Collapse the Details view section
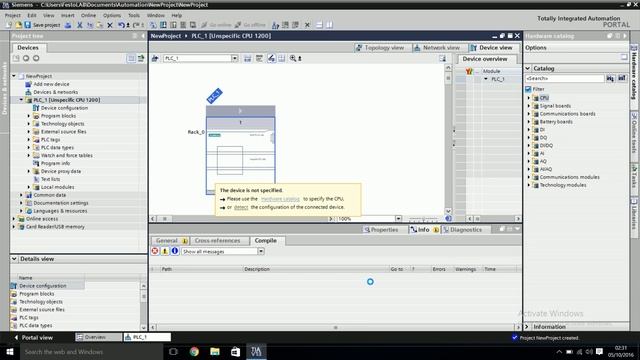 click(14, 259)
